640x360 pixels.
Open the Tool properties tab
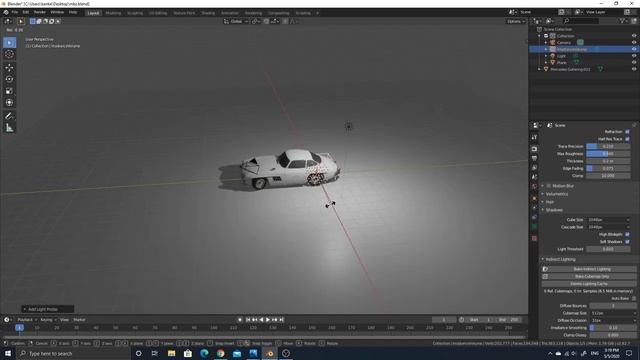(534, 138)
